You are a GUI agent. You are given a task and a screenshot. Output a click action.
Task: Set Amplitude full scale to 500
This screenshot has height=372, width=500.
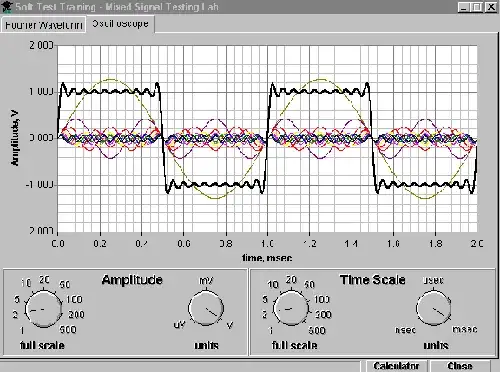(x=68, y=330)
